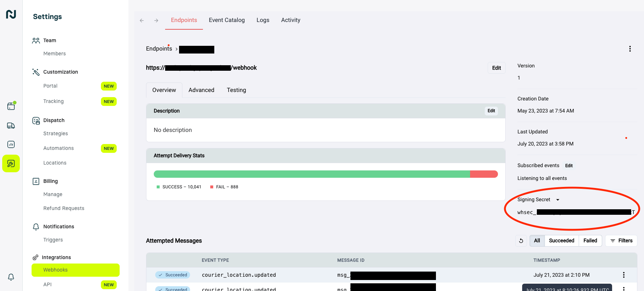Open the analytics chart icon in left rail
The height and width of the screenshot is (291, 644).
coord(11,144)
